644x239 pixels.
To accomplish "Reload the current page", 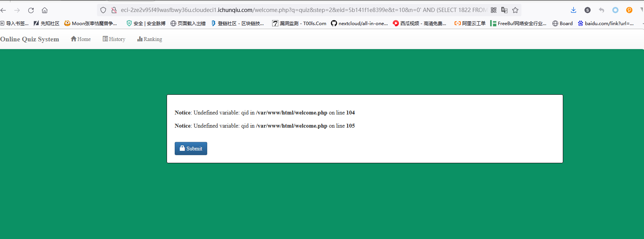I will tap(31, 10).
